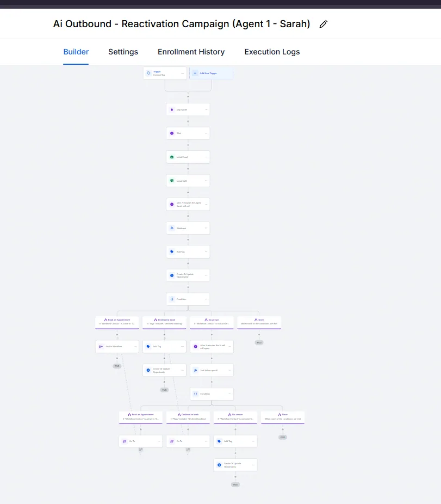Open the Initial SMS step options menu

(x=206, y=181)
